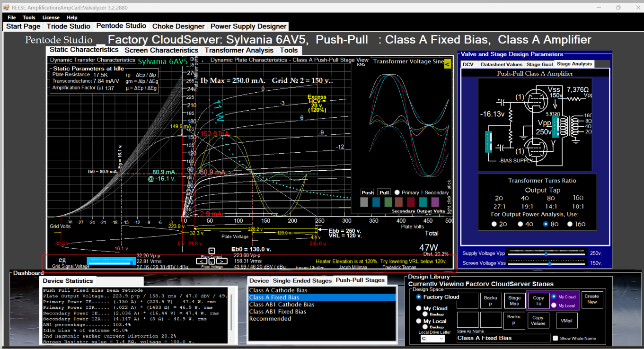
Task: Enable Show Whole Name checkbox
Action: pyautogui.click(x=555, y=338)
